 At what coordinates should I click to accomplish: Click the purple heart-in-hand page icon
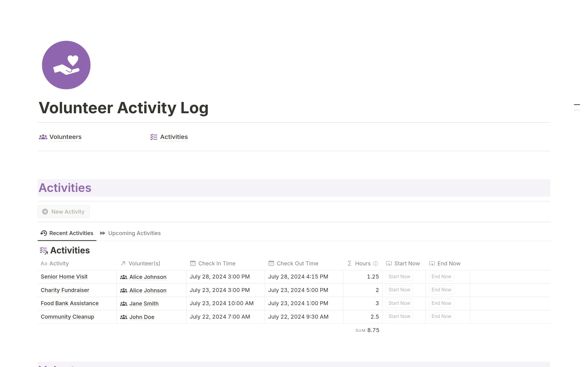pos(66,65)
